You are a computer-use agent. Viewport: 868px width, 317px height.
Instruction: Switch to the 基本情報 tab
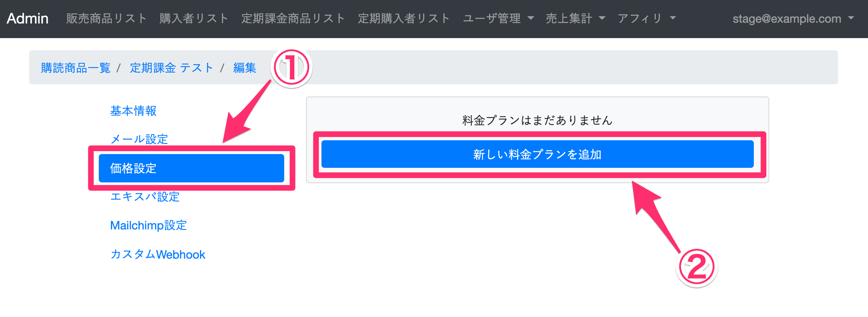point(133,111)
